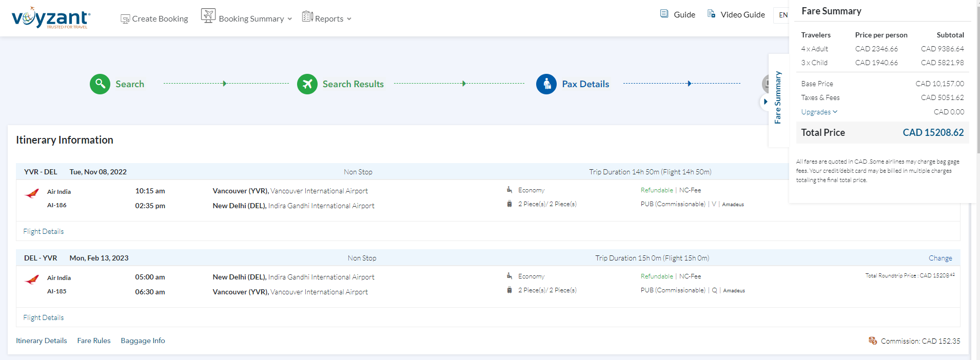Click the Commission coins icon
This screenshot has height=360, width=980.
(x=872, y=341)
